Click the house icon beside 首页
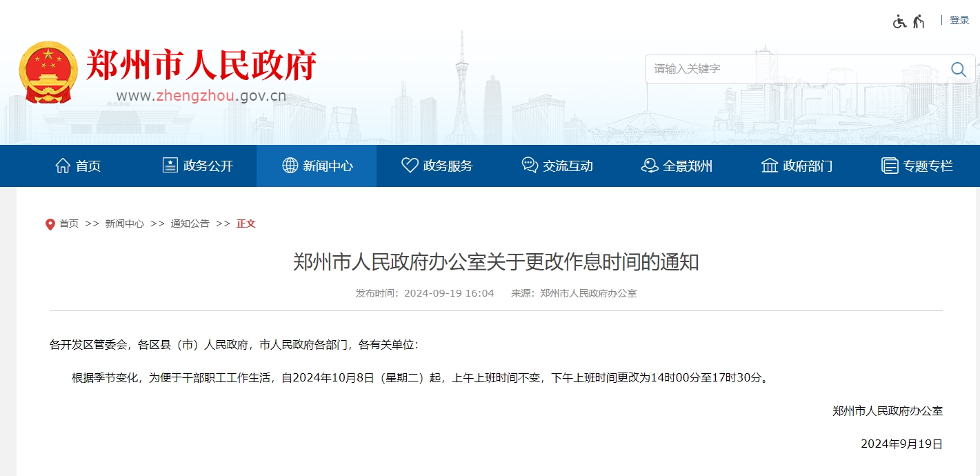Viewport: 980px width, 476px height. (x=63, y=166)
